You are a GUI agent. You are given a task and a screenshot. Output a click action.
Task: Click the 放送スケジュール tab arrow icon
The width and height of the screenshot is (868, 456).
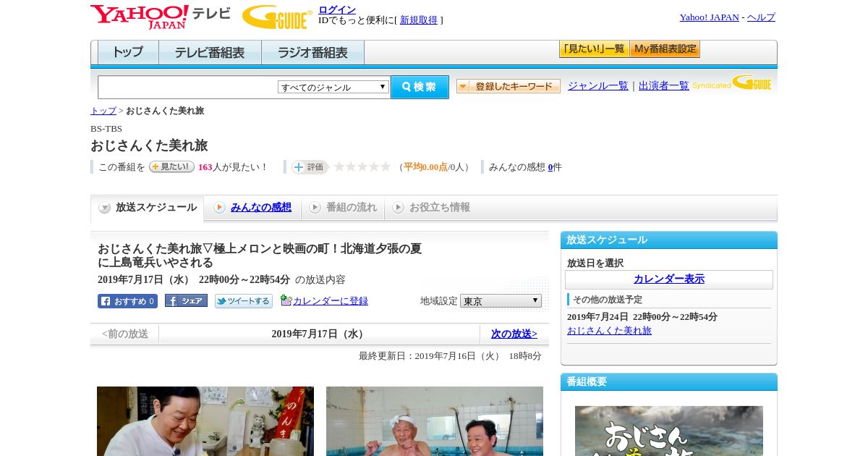(105, 208)
